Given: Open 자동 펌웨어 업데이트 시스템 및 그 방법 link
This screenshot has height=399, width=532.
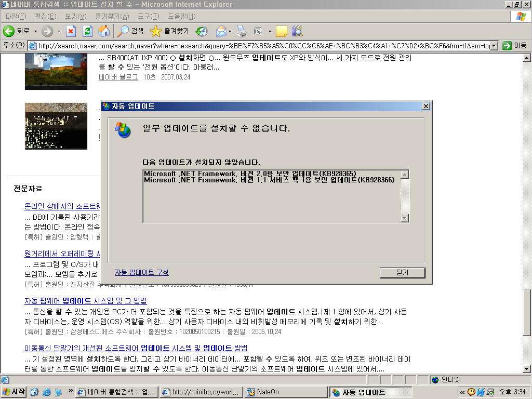Looking at the screenshot, I should [86, 301].
